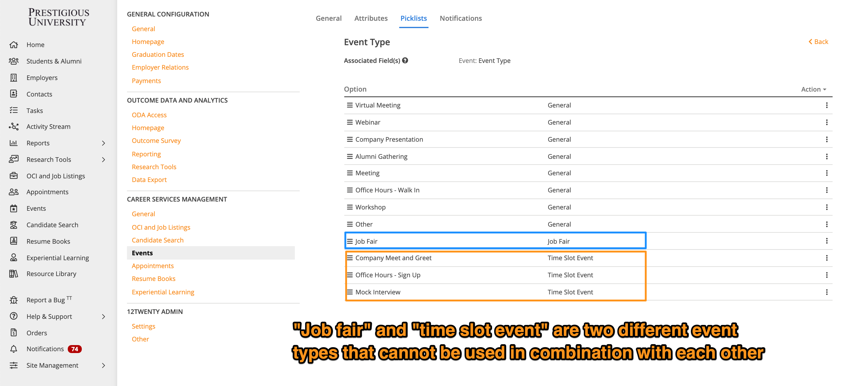Open Activity Stream via its icon

pyautogui.click(x=13, y=126)
